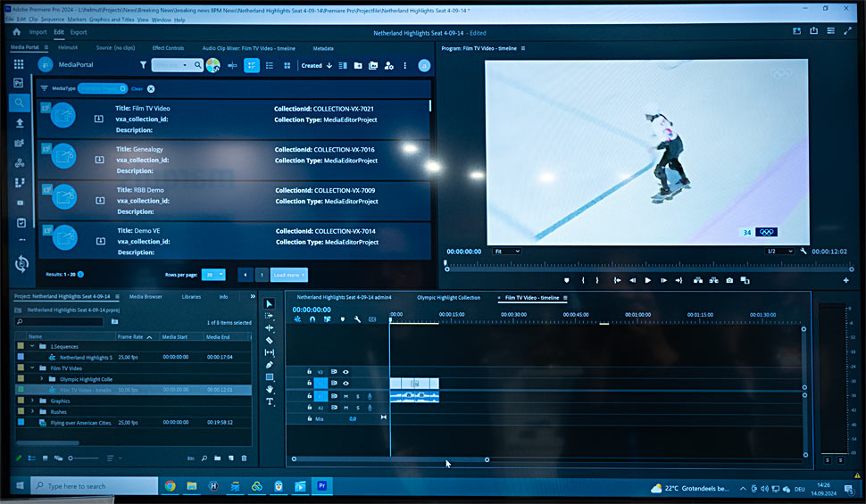Click the Play button in Program monitor
The width and height of the screenshot is (866, 504).
[648, 280]
